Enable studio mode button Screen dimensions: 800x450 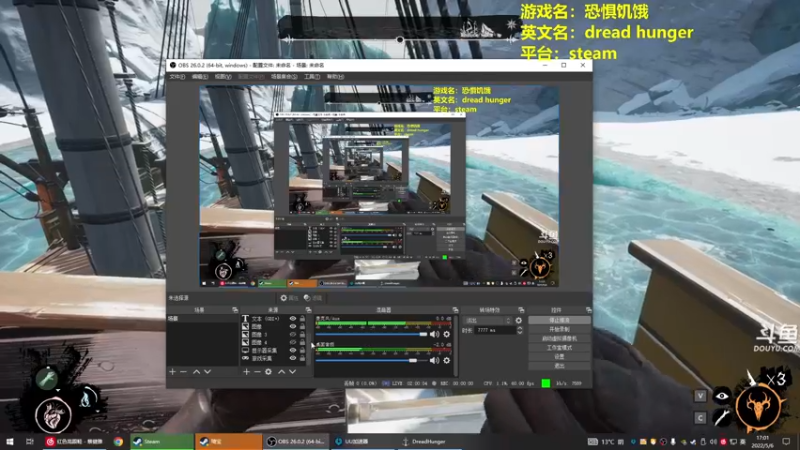point(559,347)
